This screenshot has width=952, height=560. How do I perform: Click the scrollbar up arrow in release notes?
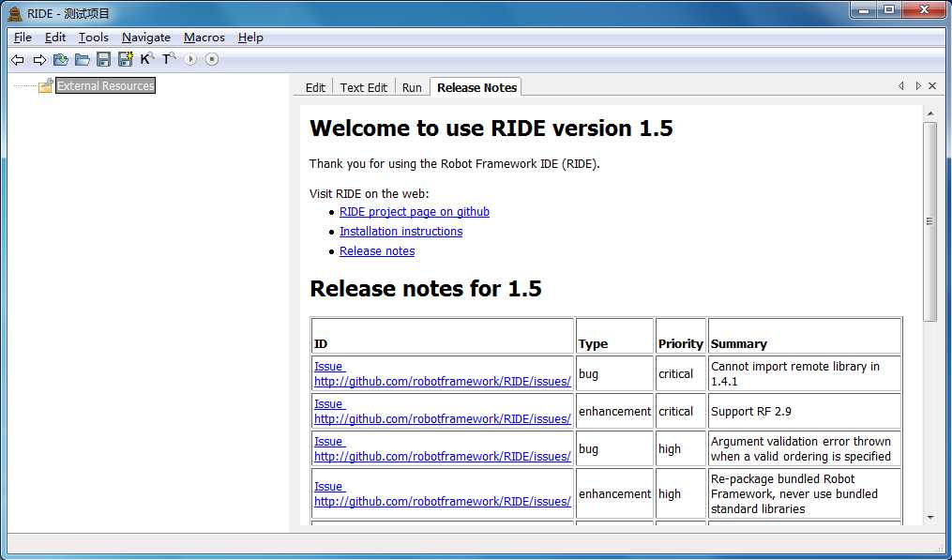coord(930,114)
